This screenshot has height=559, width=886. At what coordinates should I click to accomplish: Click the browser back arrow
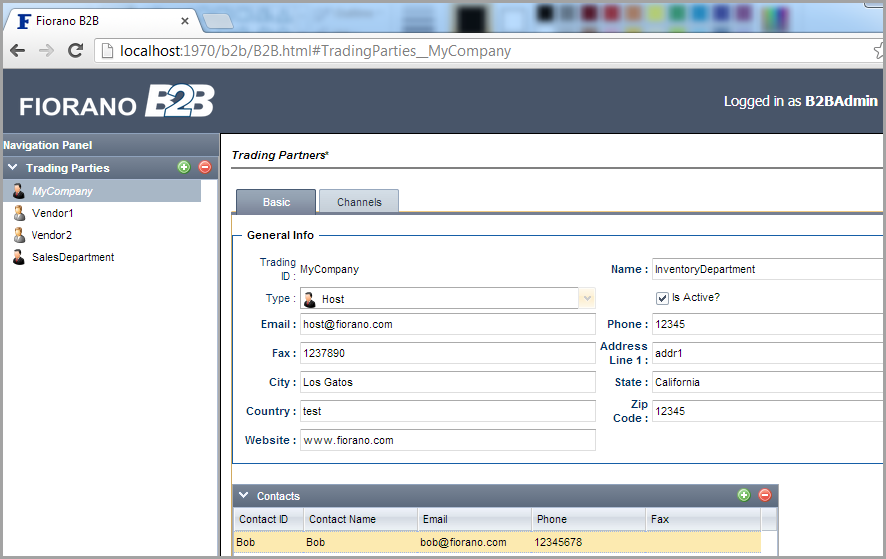[x=18, y=51]
